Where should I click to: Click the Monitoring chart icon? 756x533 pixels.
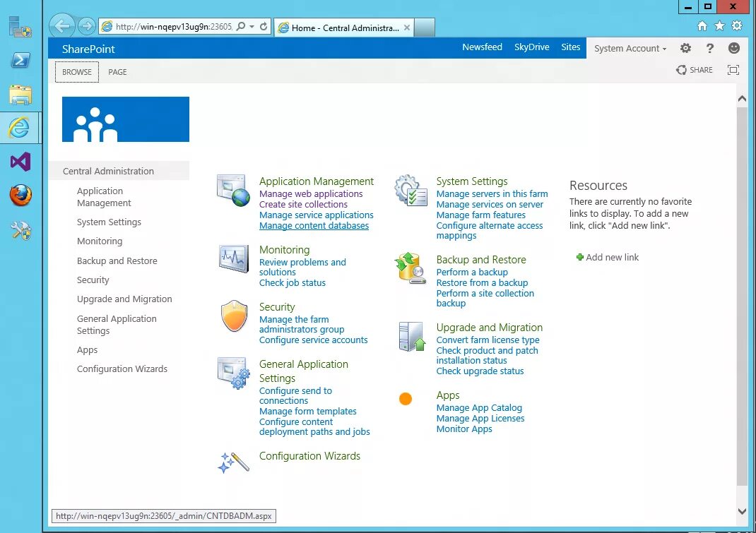[x=234, y=258]
